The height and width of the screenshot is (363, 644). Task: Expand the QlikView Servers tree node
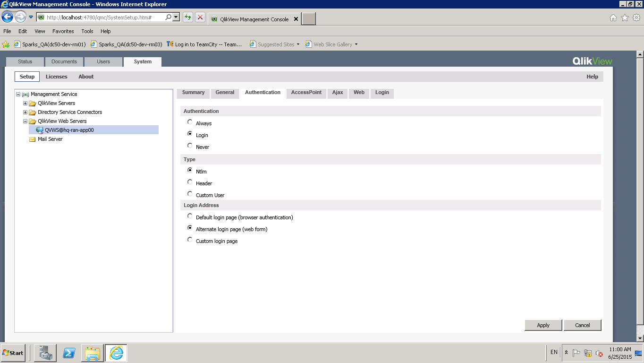click(25, 103)
